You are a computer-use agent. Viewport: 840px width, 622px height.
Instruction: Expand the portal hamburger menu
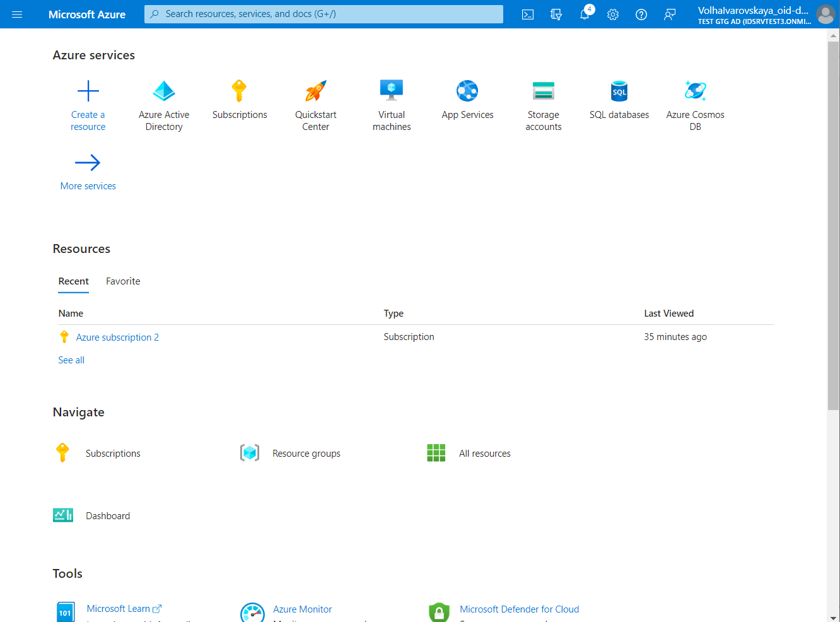tap(17, 14)
